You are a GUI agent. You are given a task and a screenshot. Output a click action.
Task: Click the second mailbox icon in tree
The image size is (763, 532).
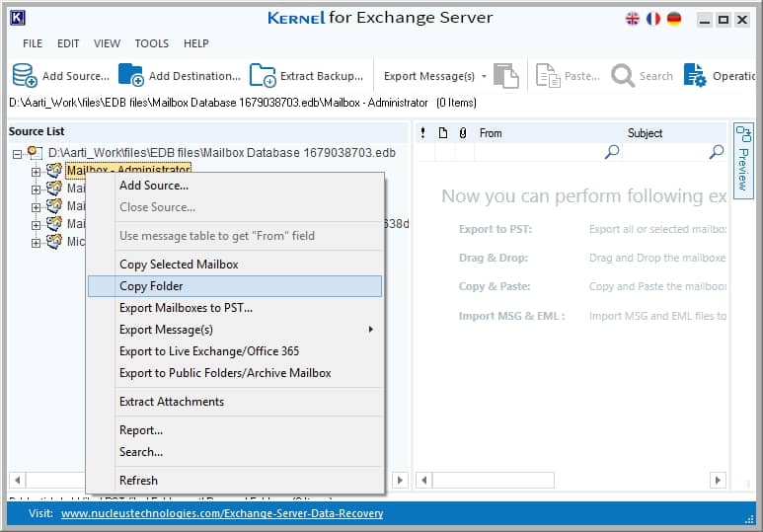pyautogui.click(x=54, y=188)
